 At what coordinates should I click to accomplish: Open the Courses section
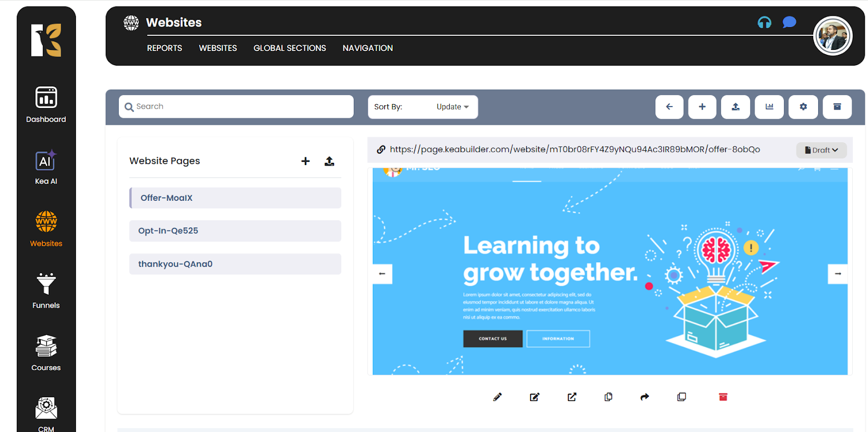46,353
